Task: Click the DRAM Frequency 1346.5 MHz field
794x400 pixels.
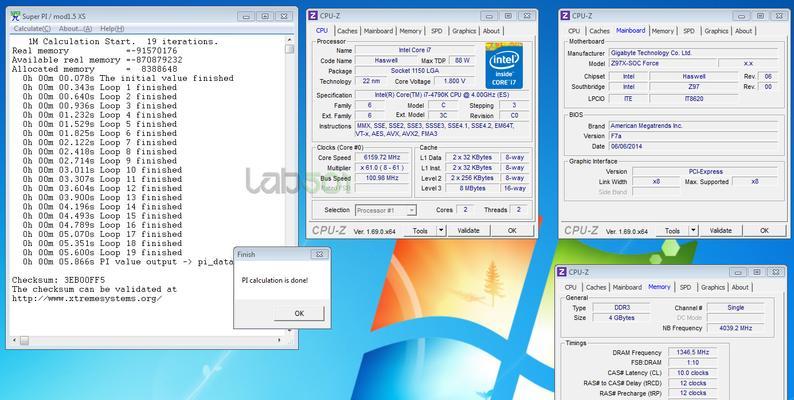Action: pyautogui.click(x=693, y=352)
